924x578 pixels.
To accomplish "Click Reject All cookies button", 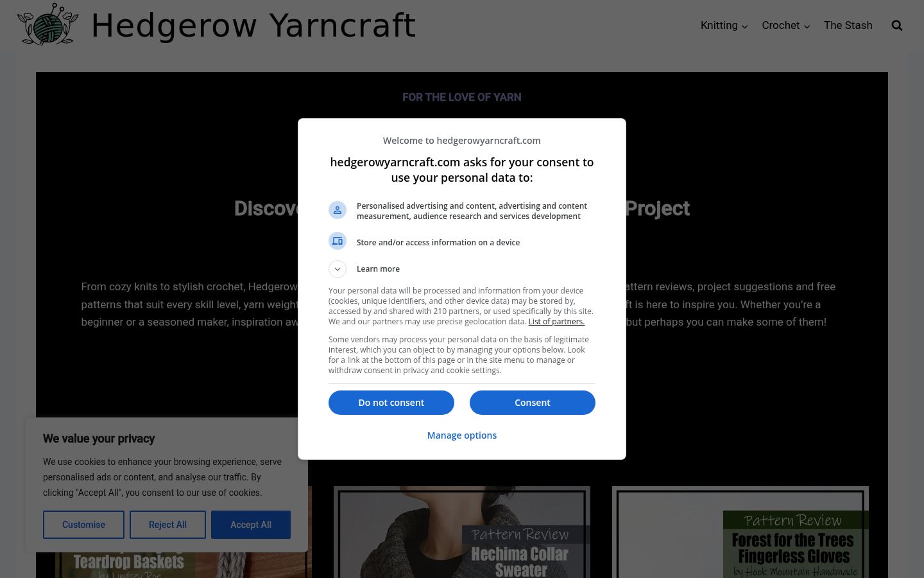I will [167, 525].
